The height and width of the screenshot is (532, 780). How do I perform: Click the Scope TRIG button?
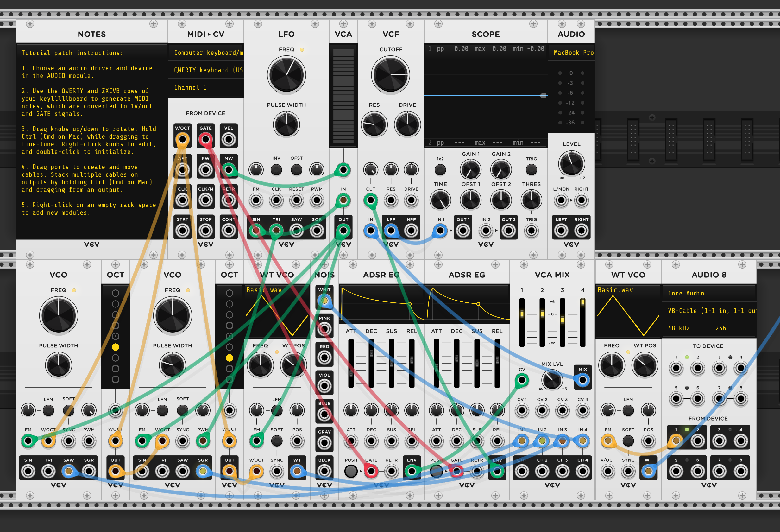[531, 169]
